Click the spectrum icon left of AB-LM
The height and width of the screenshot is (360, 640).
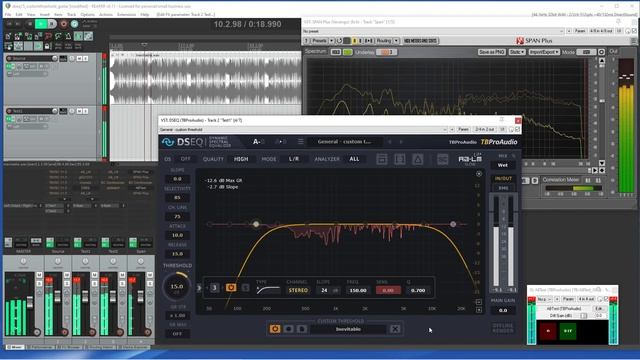point(442,159)
